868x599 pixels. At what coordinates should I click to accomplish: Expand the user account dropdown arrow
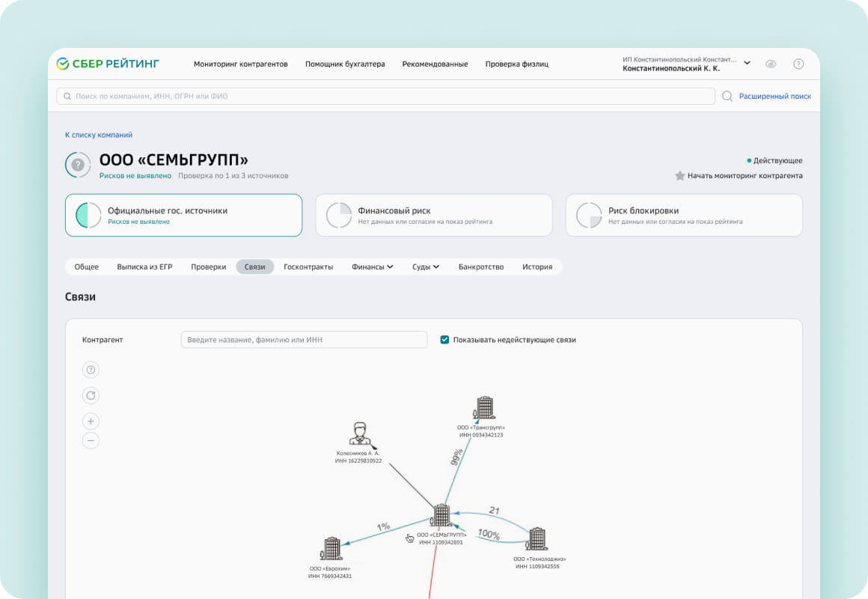click(747, 63)
